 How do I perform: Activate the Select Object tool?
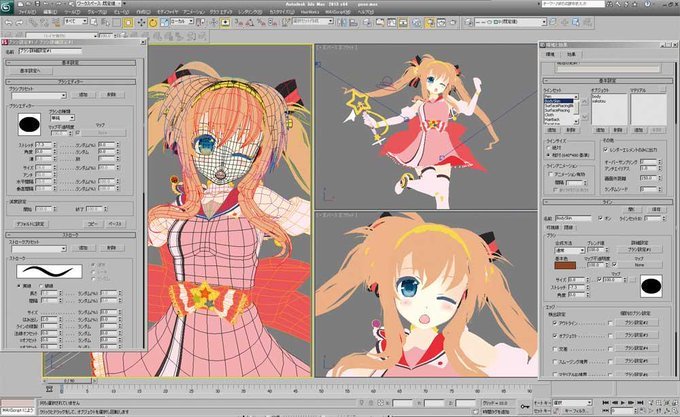click(x=94, y=22)
